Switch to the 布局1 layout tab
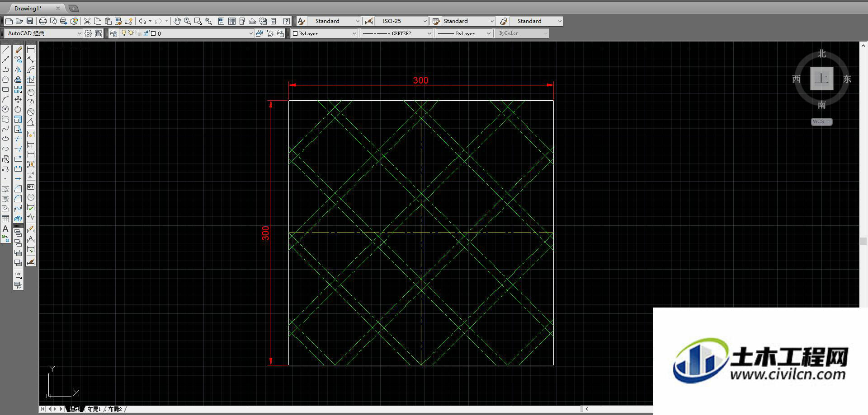Screen dimensions: 868x415 click(94, 409)
